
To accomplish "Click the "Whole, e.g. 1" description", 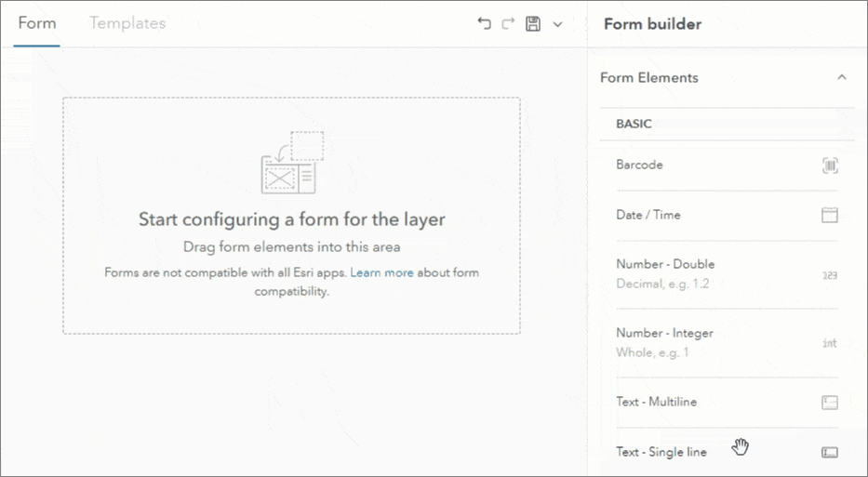I will coord(653,352).
